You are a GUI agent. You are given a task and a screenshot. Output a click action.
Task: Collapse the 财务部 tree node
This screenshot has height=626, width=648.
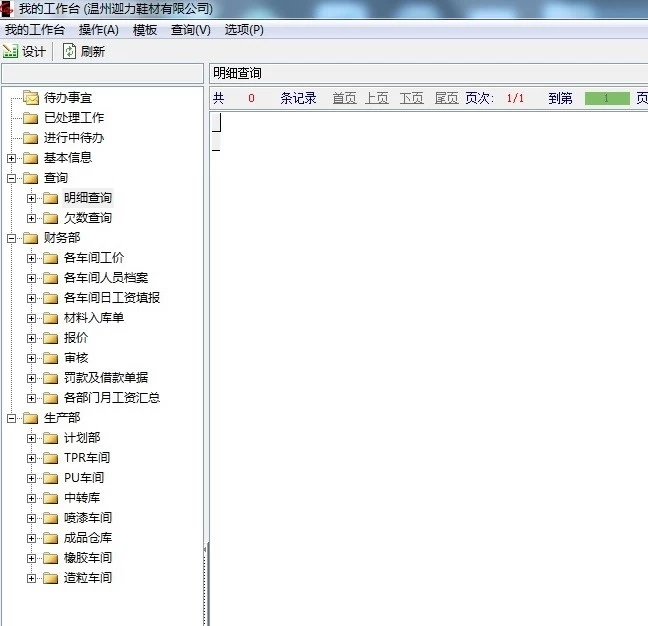[11, 238]
